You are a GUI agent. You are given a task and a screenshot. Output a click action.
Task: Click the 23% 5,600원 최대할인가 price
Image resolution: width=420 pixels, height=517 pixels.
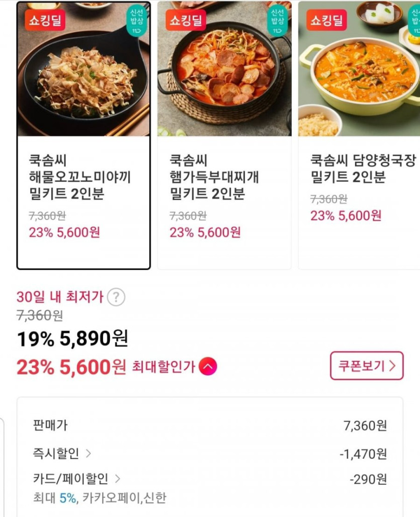(x=71, y=367)
